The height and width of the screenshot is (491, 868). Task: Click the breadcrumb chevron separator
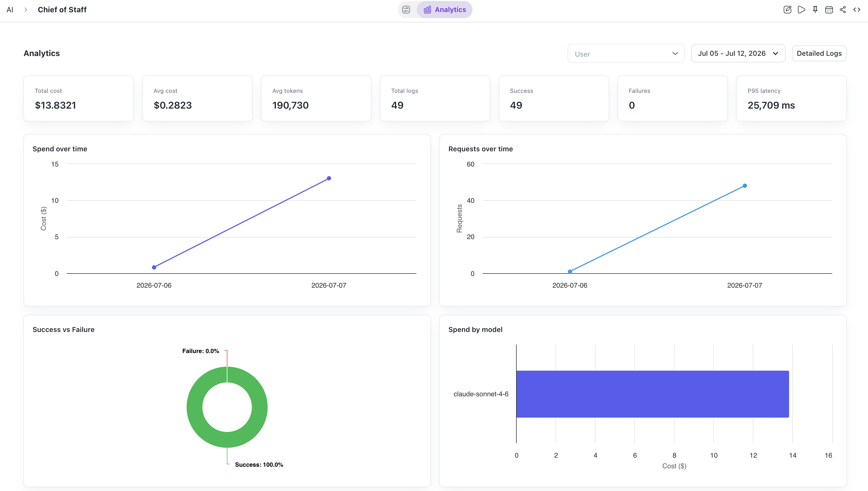[x=26, y=9]
